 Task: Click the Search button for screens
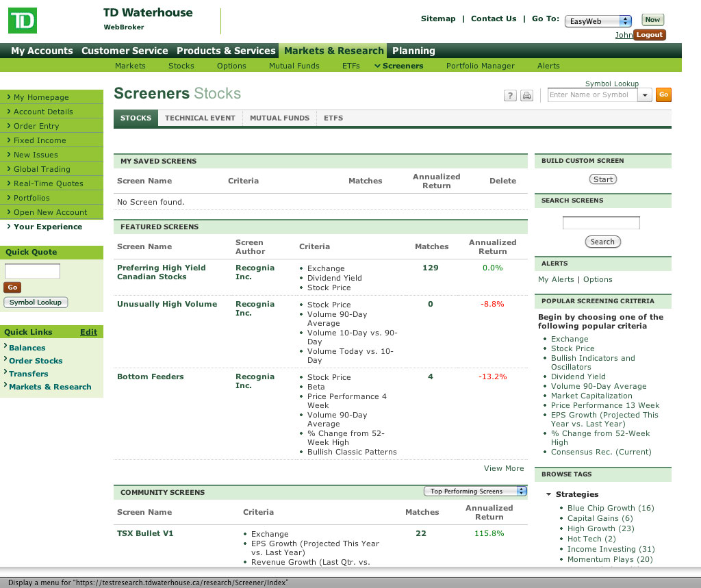pos(602,242)
